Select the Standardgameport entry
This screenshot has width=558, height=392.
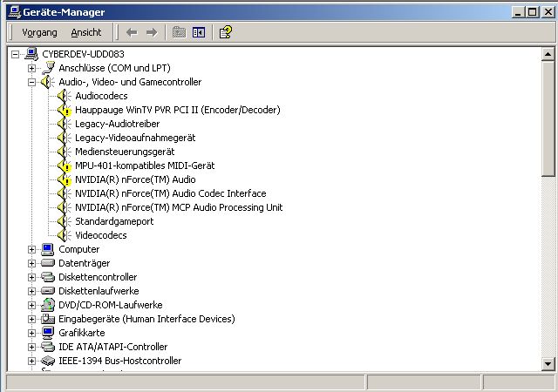(x=114, y=221)
